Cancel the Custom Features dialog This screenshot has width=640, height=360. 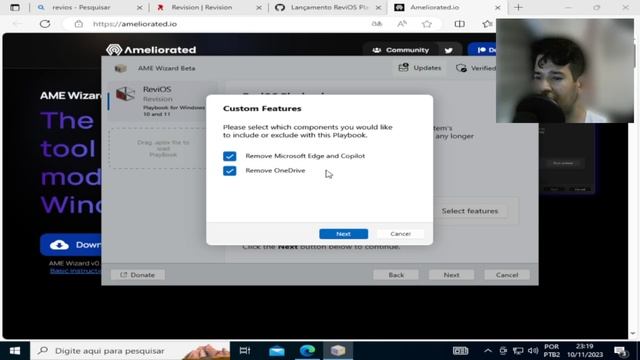pyautogui.click(x=400, y=234)
